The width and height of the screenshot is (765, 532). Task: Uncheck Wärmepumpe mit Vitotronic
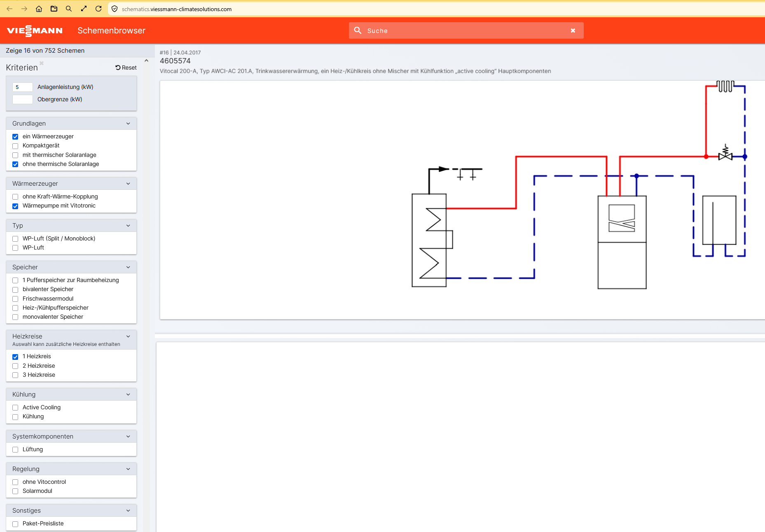(x=15, y=206)
